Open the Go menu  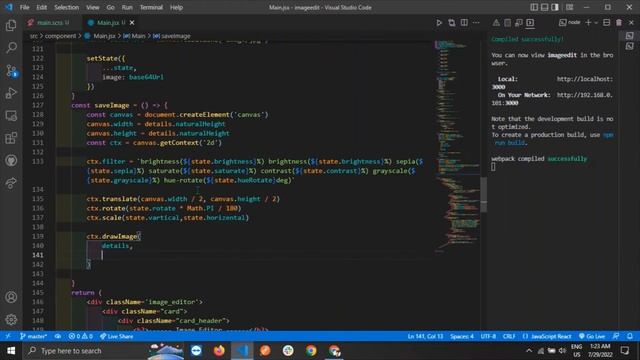tap(110, 7)
